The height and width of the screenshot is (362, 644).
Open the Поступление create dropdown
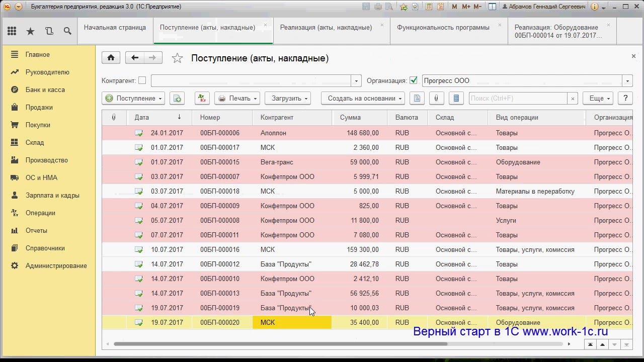pyautogui.click(x=133, y=99)
